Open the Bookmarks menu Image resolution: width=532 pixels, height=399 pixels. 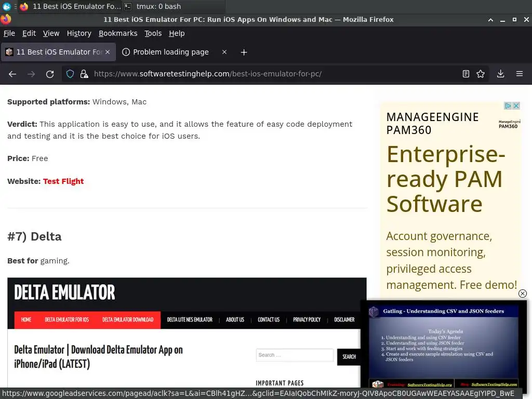pyautogui.click(x=118, y=33)
